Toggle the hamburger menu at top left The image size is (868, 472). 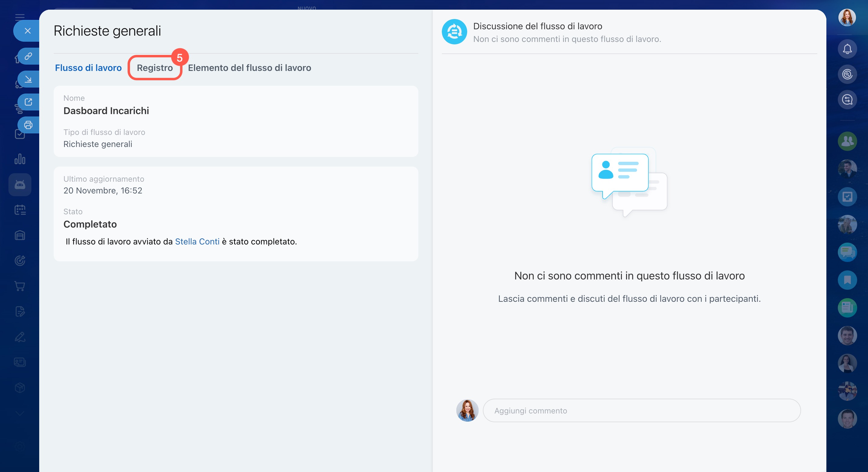pyautogui.click(x=20, y=17)
